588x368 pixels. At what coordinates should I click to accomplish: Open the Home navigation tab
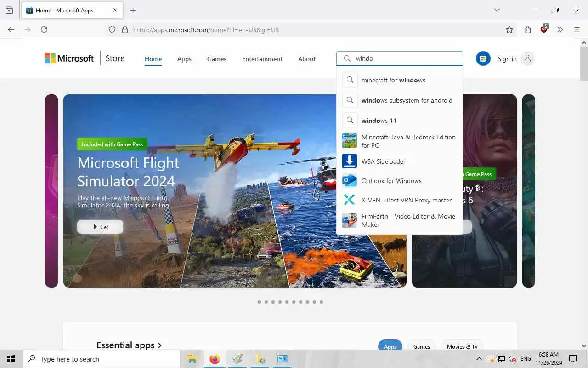click(153, 59)
